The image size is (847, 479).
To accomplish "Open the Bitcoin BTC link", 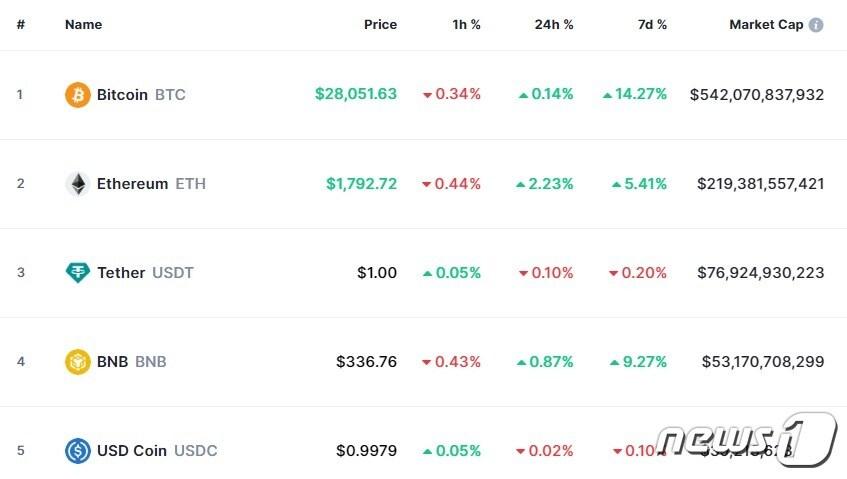I will coord(140,95).
